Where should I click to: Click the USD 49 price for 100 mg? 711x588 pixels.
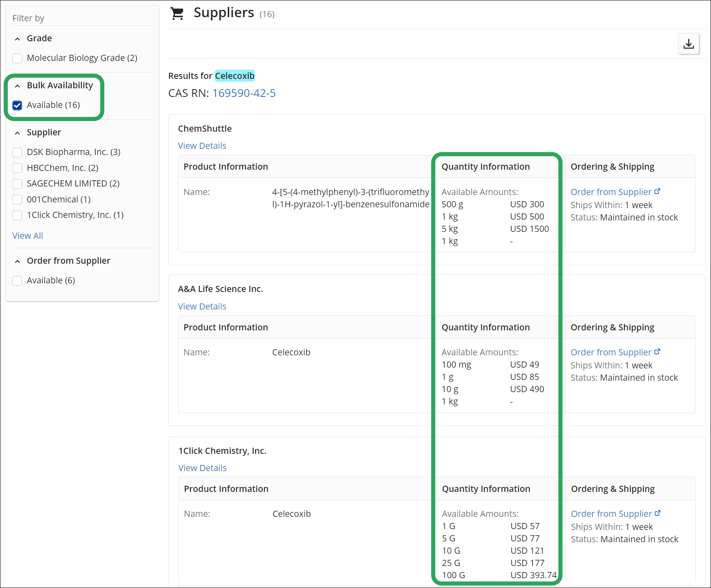524,365
